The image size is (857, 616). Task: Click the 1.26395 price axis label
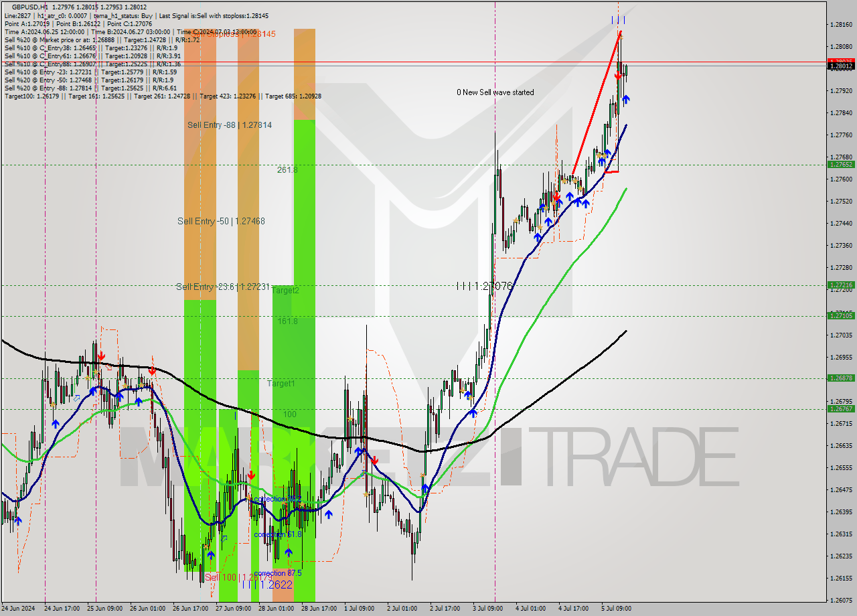tap(841, 512)
